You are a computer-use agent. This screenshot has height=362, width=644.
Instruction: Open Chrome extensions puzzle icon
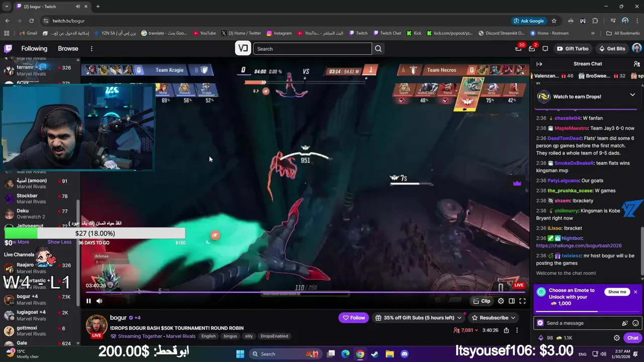click(x=595, y=21)
